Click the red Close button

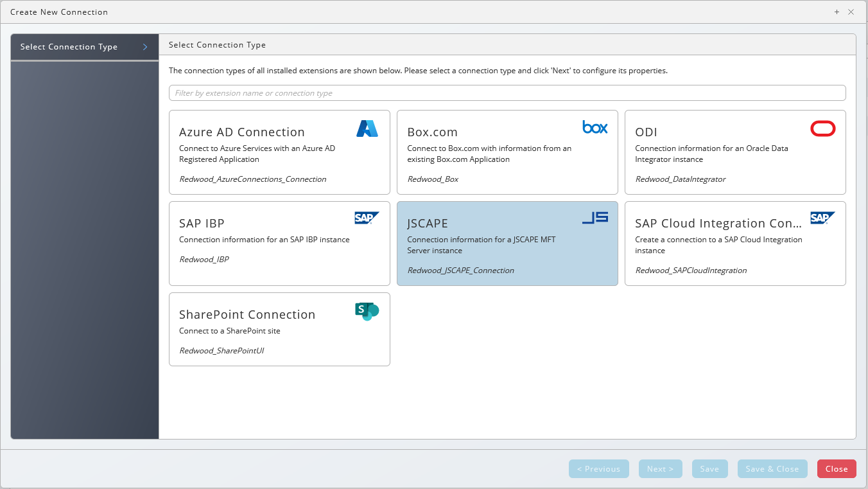click(837, 469)
